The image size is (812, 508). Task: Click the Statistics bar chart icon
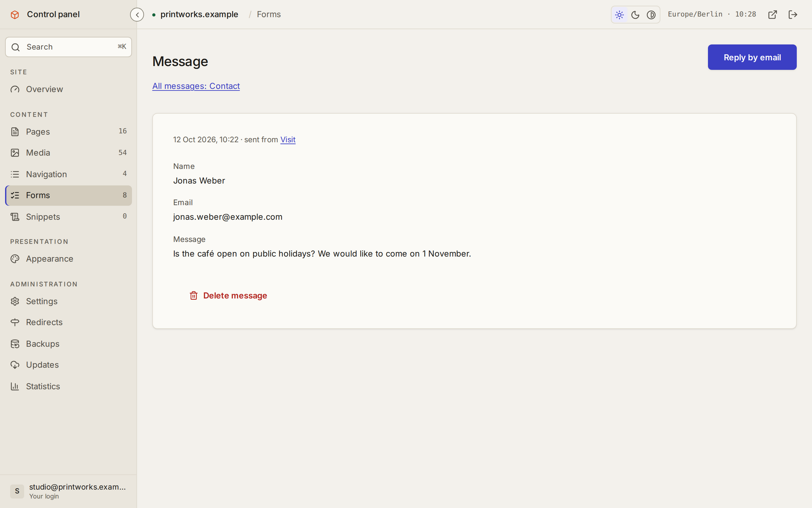point(15,386)
